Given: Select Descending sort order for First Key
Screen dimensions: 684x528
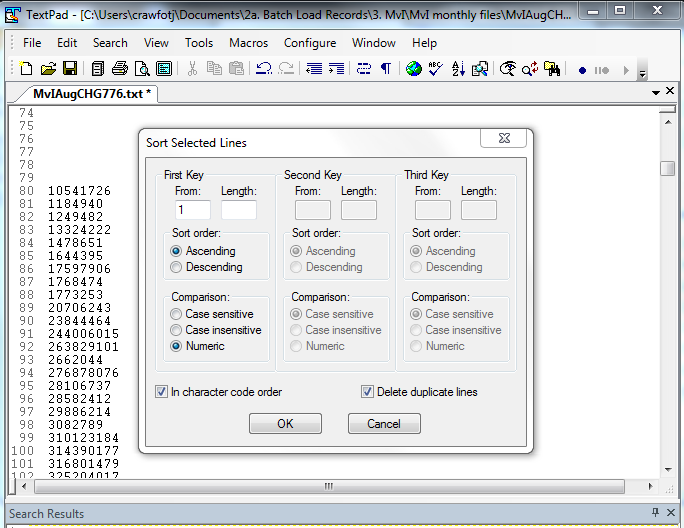Looking at the screenshot, I should coord(177,267).
